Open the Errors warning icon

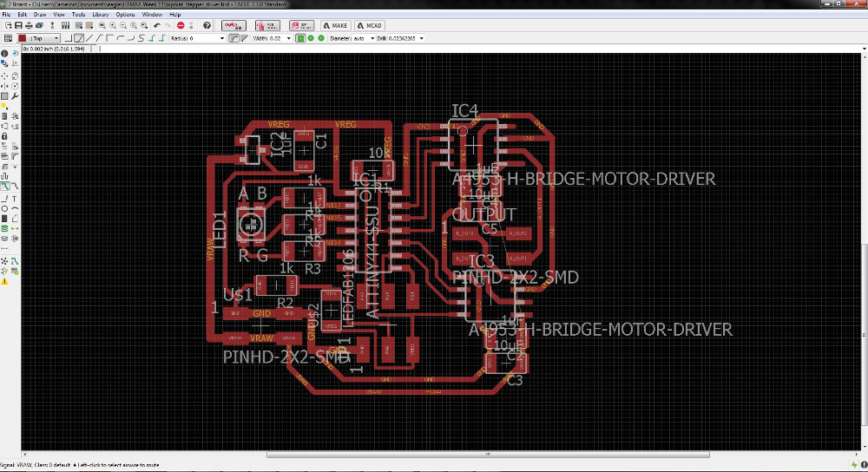click(x=4, y=282)
